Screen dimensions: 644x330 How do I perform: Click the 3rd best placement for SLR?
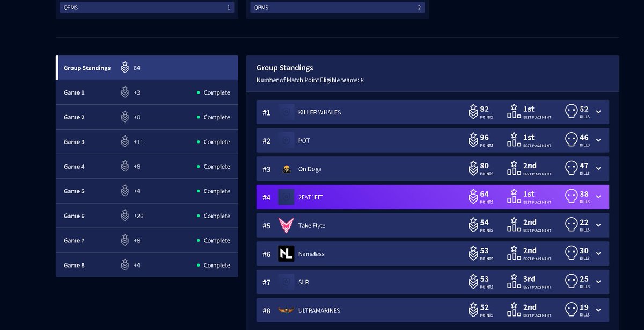pos(529,279)
